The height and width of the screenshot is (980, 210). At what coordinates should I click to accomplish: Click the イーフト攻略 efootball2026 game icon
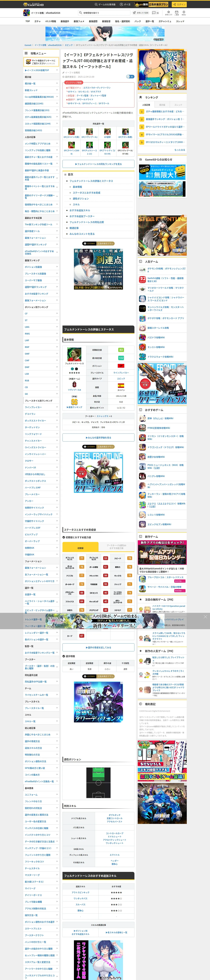pyautogui.click(x=26, y=13)
